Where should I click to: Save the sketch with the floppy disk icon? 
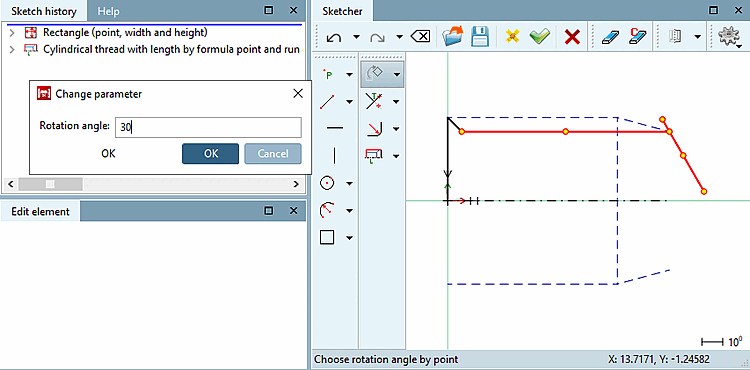(480, 36)
